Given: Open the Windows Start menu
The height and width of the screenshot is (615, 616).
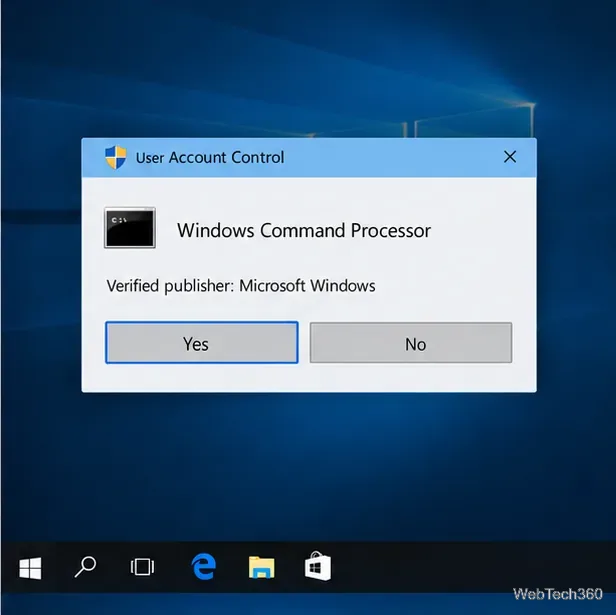Looking at the screenshot, I should [30, 568].
